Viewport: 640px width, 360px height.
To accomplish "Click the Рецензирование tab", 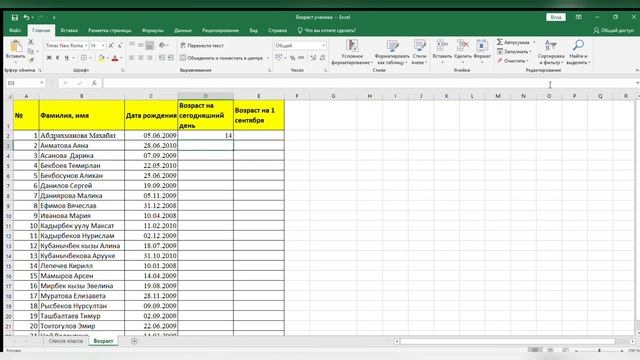I will click(x=220, y=31).
